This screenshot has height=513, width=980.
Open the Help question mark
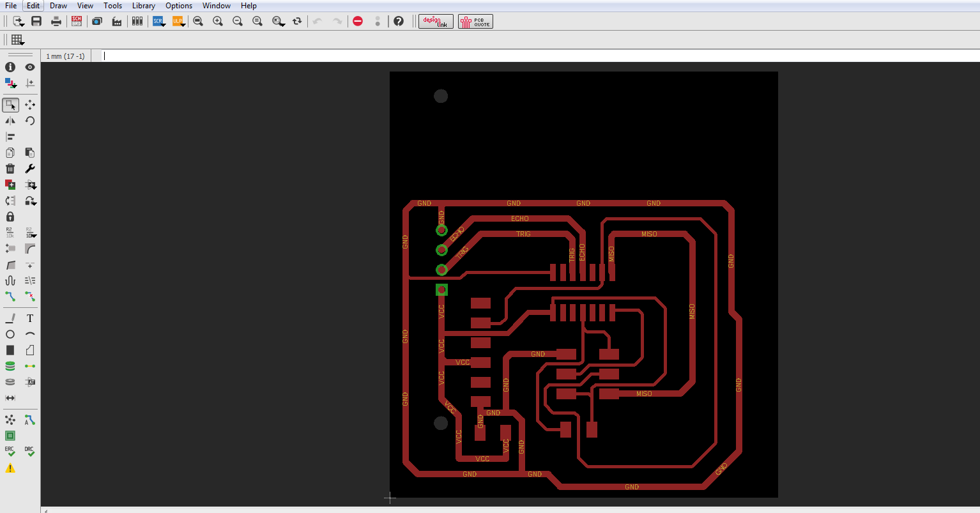(399, 21)
